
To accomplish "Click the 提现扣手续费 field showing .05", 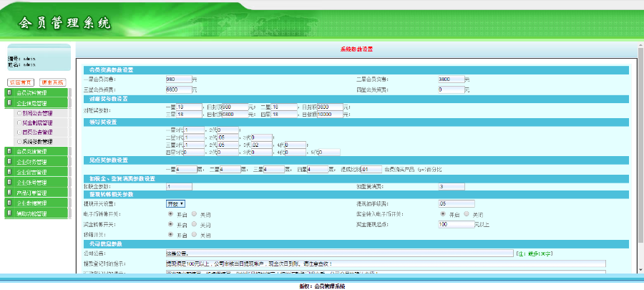I will point(457,204).
